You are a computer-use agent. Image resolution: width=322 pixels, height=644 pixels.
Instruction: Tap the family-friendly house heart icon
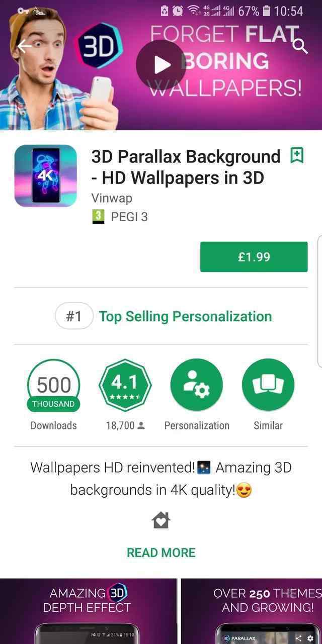[161, 520]
